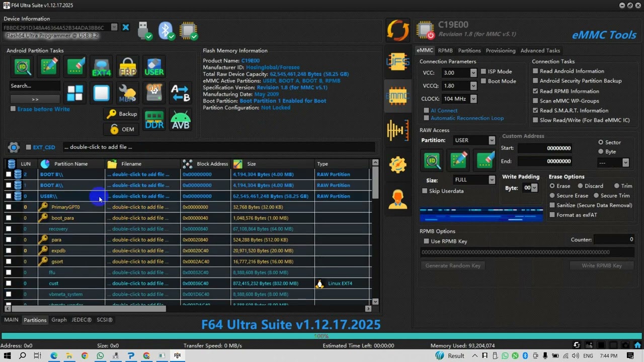The height and width of the screenshot is (362, 644).
Task: Click the USER erase icon
Action: (x=154, y=67)
